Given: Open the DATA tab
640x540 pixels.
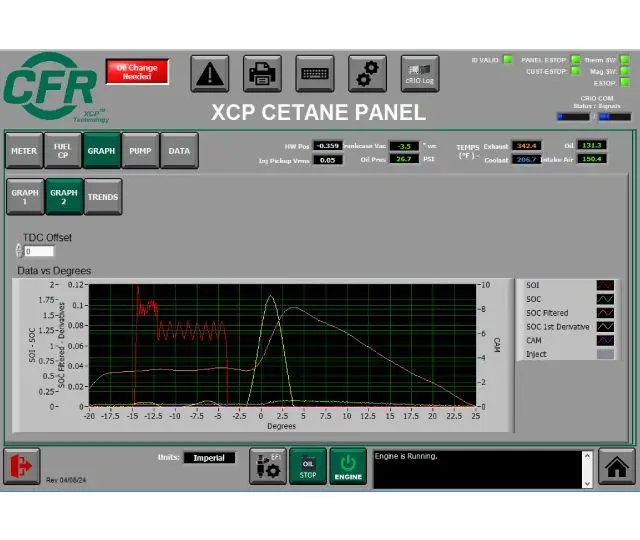Looking at the screenshot, I should [179, 151].
